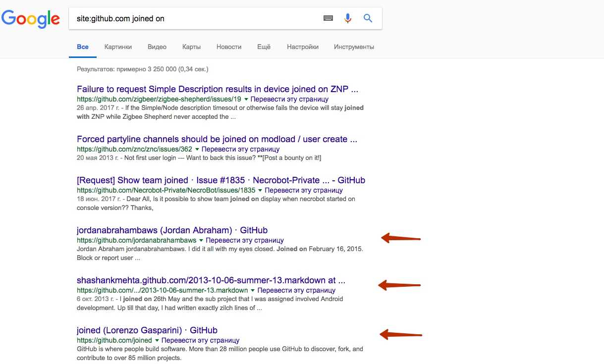
Task: Start voice search with microphone icon
Action: click(348, 18)
